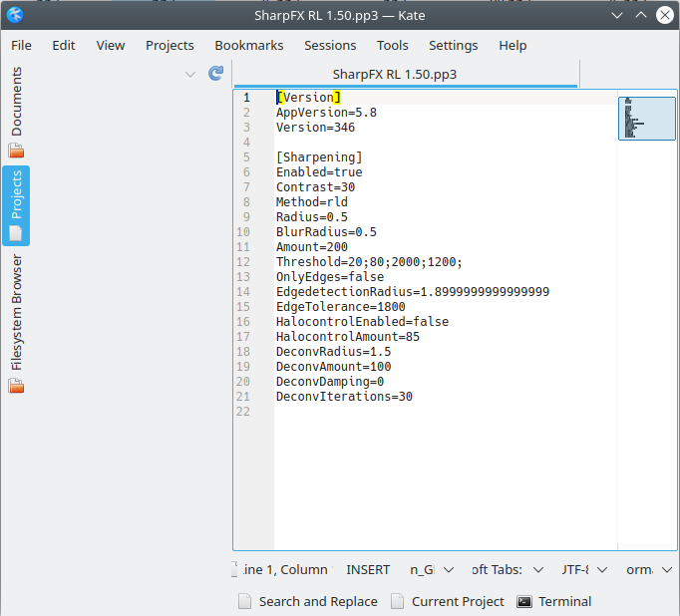This screenshot has height=616, width=680.
Task: Click the DeconvRadius=1.5 line
Action: tap(333, 352)
